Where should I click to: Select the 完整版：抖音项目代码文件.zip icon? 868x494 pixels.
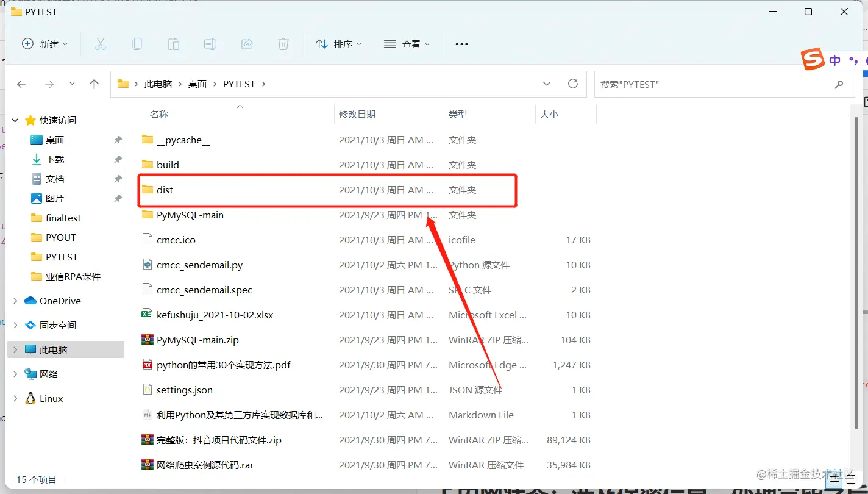147,440
